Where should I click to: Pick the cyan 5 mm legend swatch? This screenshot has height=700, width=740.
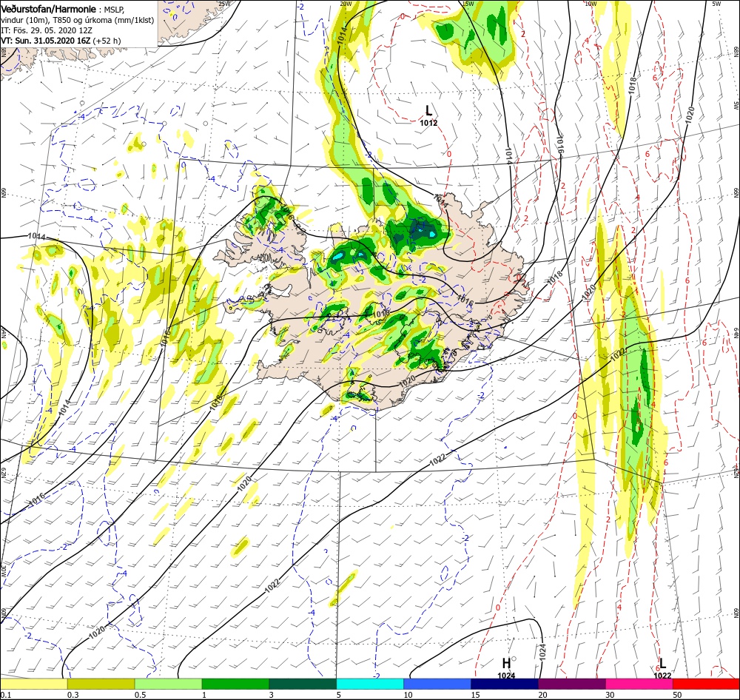[370, 684]
